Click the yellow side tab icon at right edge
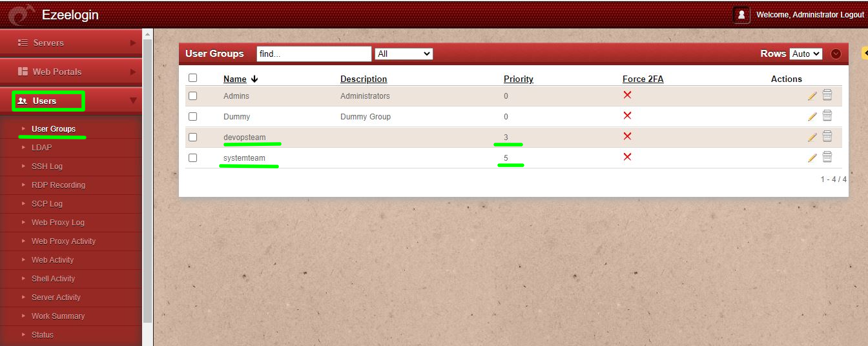The image size is (868, 346). pyautogui.click(x=865, y=53)
